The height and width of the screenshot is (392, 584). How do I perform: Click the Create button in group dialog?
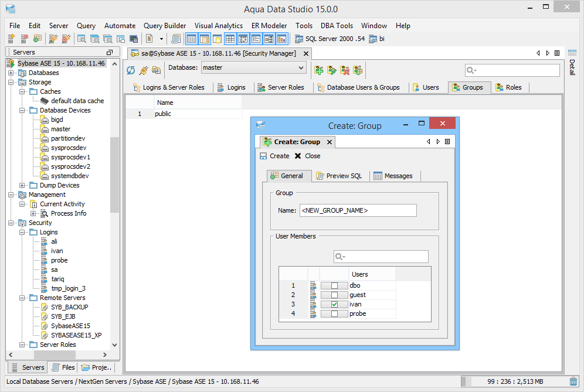pos(274,156)
